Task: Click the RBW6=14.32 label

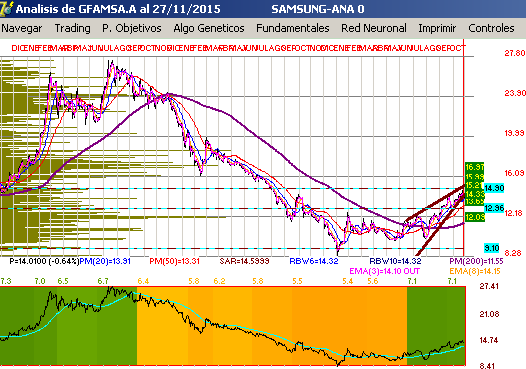Action: point(314,261)
